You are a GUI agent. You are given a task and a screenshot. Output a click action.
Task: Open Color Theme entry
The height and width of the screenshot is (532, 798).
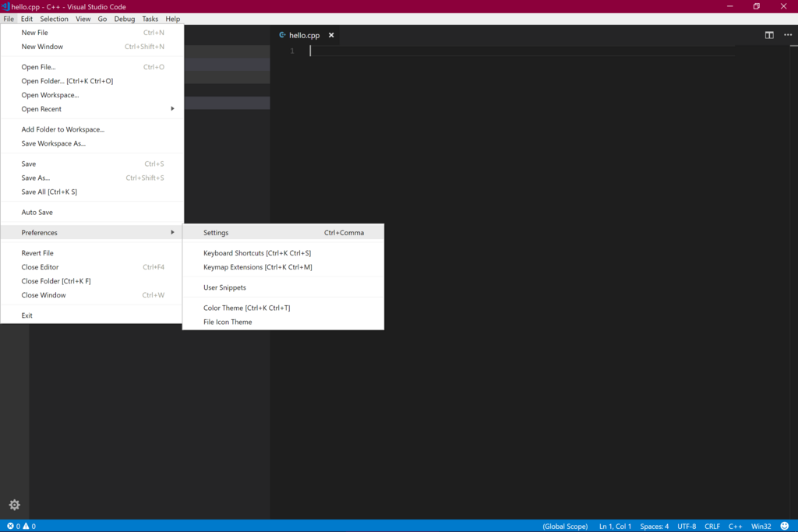click(283, 308)
